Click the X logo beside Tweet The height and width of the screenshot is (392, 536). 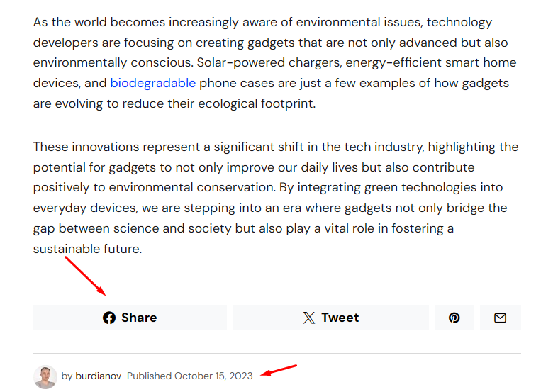coord(309,318)
